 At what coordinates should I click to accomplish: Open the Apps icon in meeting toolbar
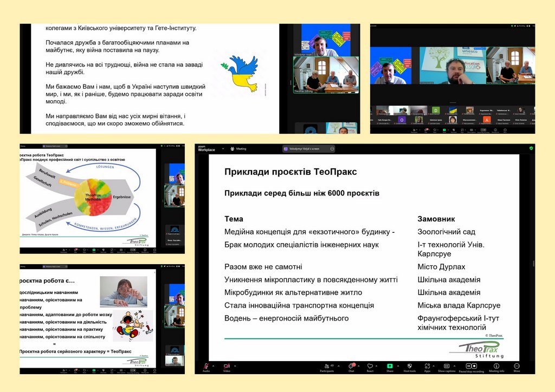pos(427,366)
